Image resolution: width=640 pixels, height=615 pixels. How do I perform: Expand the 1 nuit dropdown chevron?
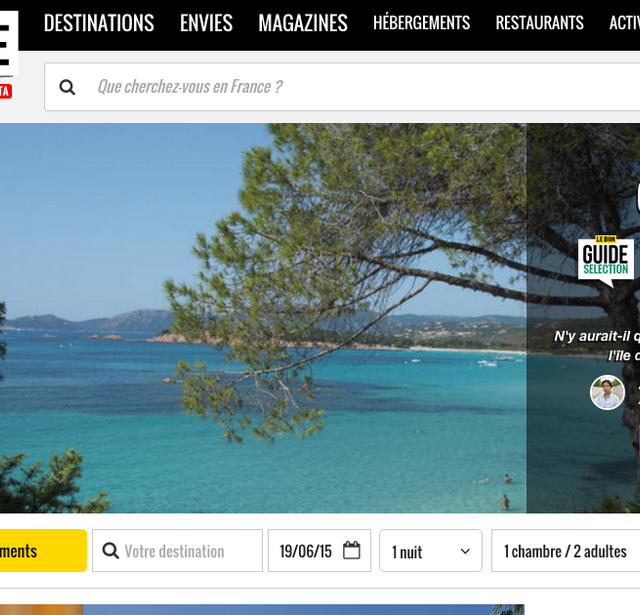point(465,551)
